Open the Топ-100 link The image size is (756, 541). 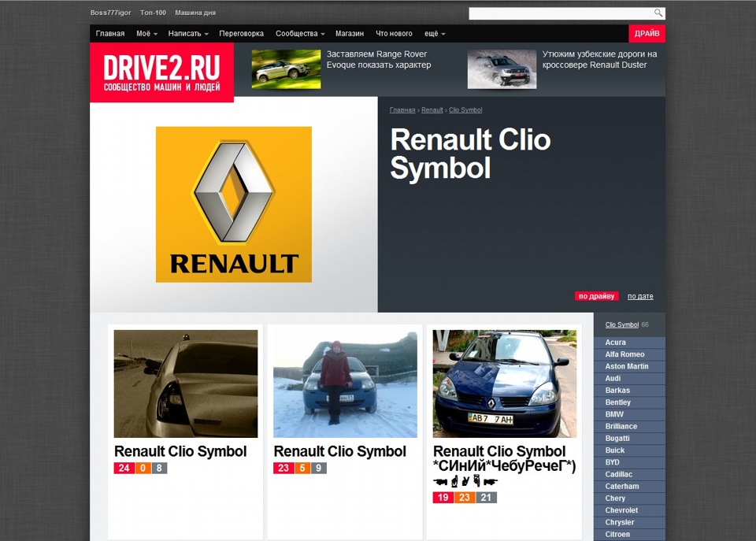(x=153, y=13)
